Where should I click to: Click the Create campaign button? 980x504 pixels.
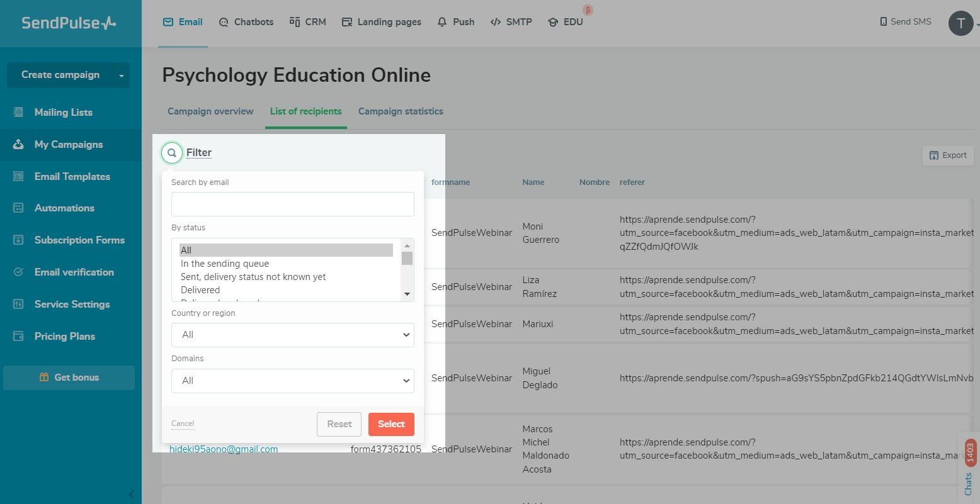pyautogui.click(x=60, y=75)
